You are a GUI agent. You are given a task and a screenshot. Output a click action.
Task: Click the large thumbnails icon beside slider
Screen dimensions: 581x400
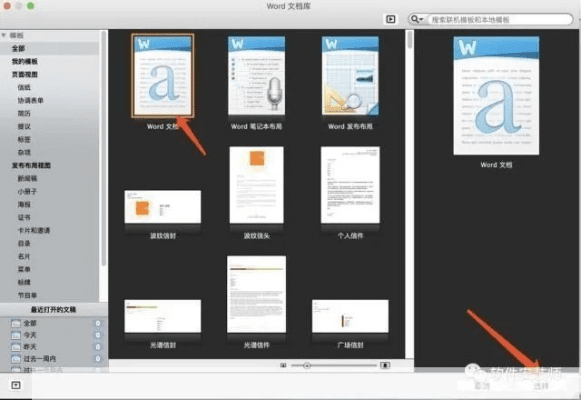click(x=385, y=366)
